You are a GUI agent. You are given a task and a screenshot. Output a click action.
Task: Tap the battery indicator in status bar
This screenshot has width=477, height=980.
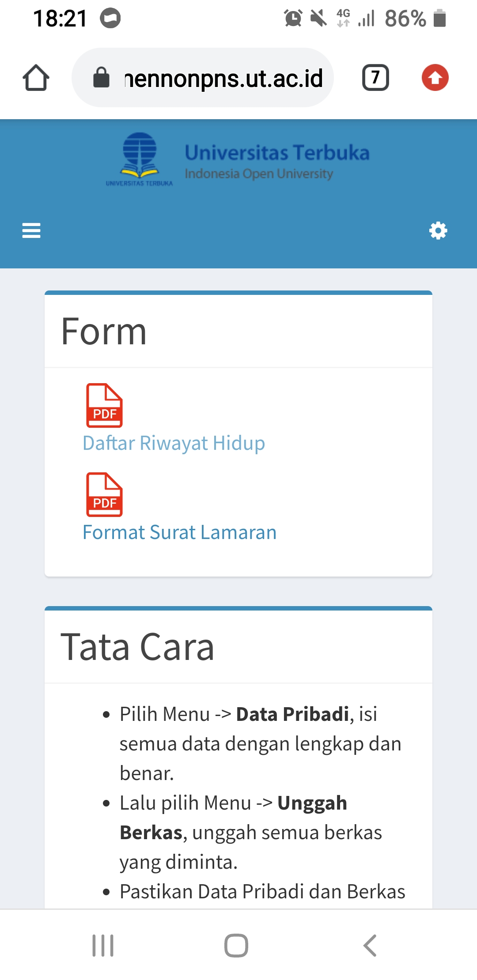(439, 19)
